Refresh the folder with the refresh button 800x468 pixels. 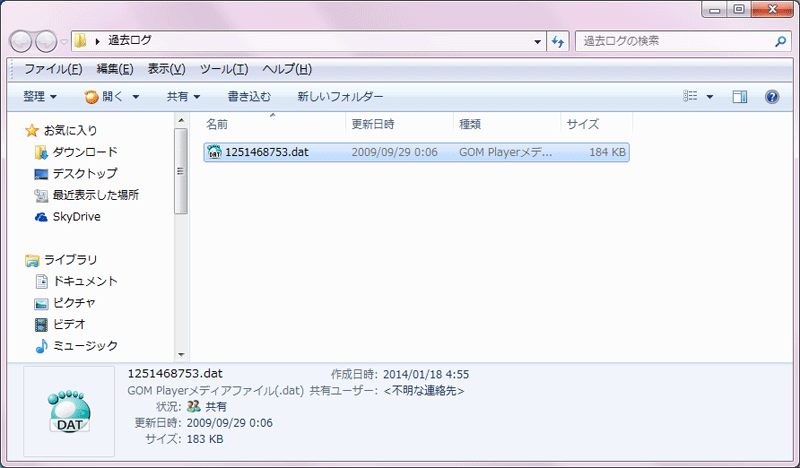558,42
